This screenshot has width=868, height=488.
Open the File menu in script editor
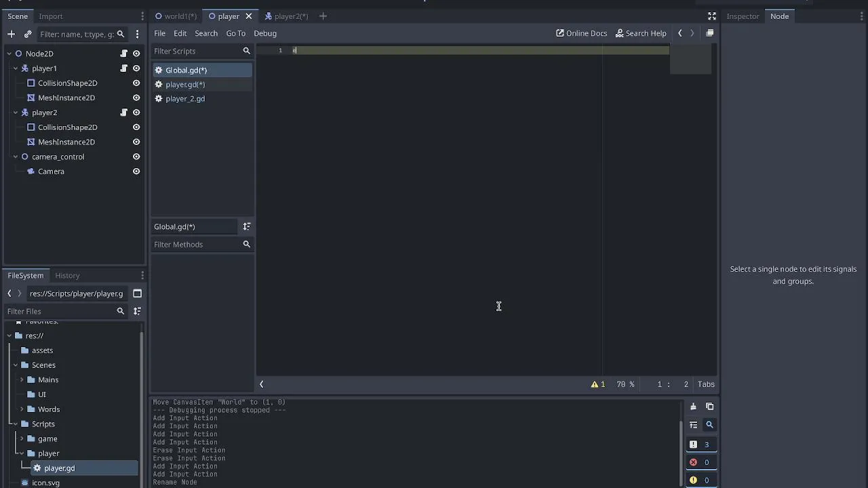click(159, 33)
